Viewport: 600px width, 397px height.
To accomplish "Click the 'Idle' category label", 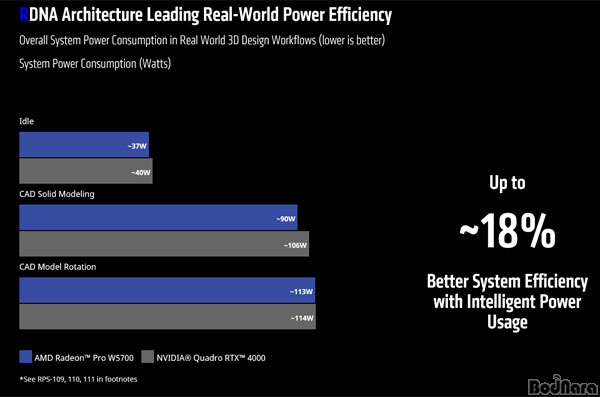I will coord(26,121).
